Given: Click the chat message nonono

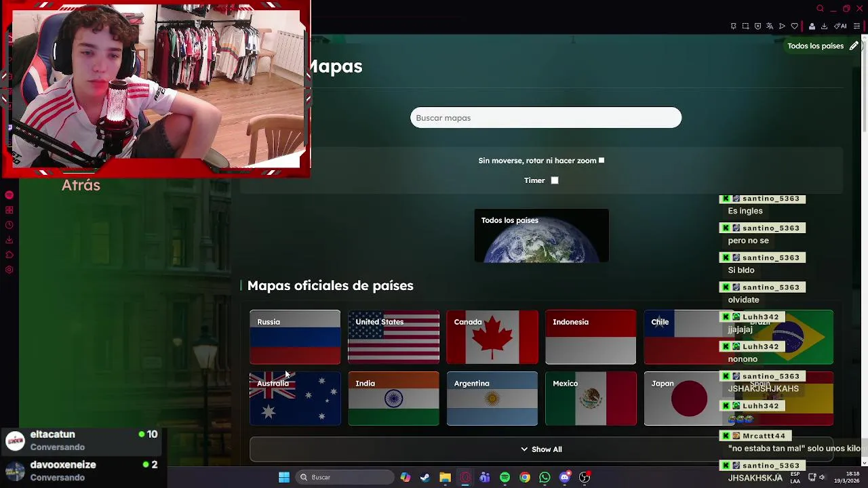Looking at the screenshot, I should pos(743,359).
